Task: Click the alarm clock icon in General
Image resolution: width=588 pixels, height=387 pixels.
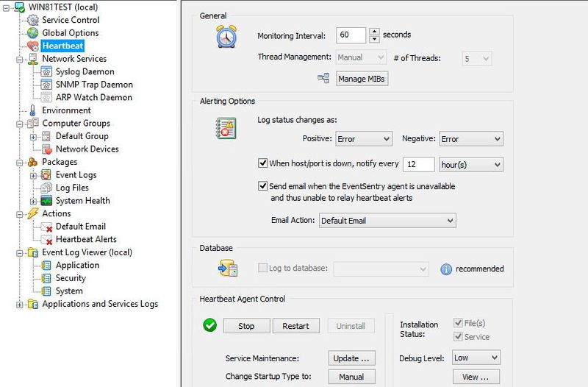Action: [226, 37]
